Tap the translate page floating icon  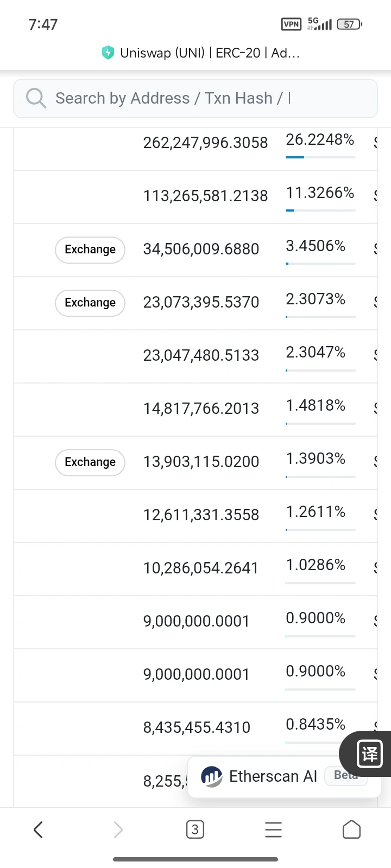coord(370,754)
